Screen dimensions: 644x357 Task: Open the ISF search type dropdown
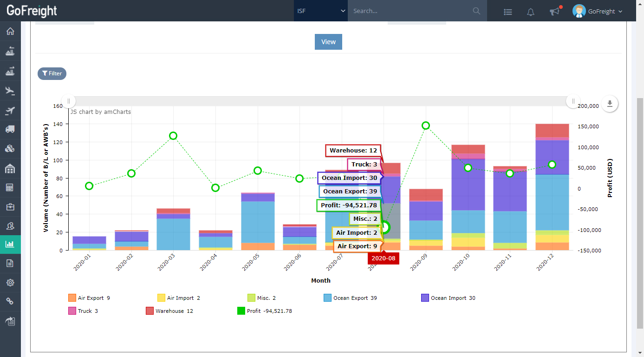pos(320,11)
